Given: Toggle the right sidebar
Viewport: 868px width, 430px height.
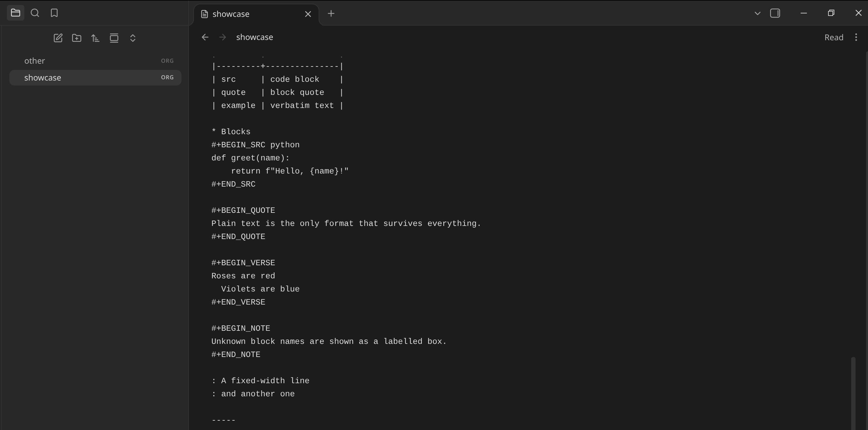Looking at the screenshot, I should pos(775,13).
